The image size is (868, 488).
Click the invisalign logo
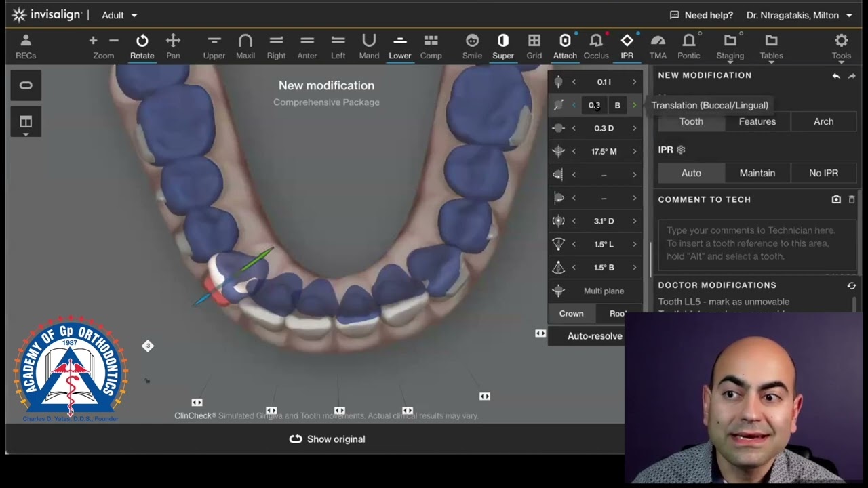pos(46,14)
